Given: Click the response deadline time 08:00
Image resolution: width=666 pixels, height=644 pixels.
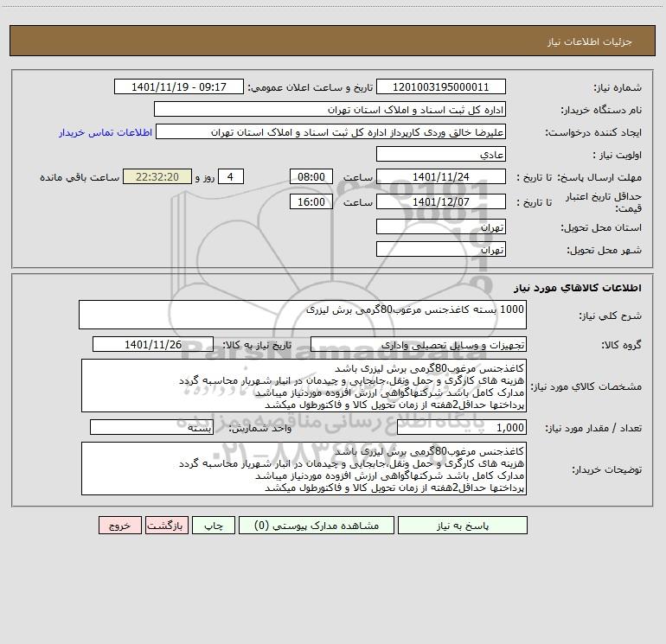Looking at the screenshot, I should (x=311, y=177).
